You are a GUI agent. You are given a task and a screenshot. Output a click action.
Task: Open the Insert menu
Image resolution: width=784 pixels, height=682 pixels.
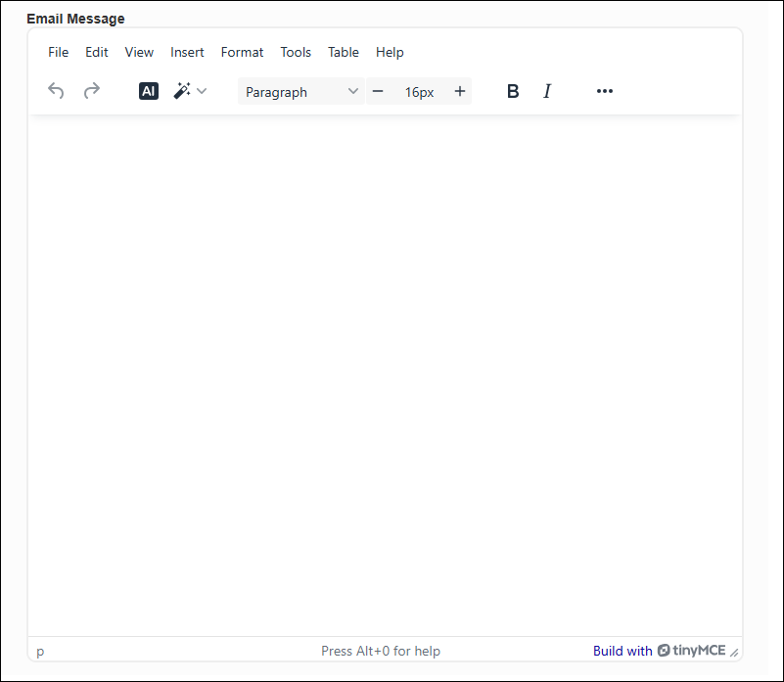[x=187, y=52]
